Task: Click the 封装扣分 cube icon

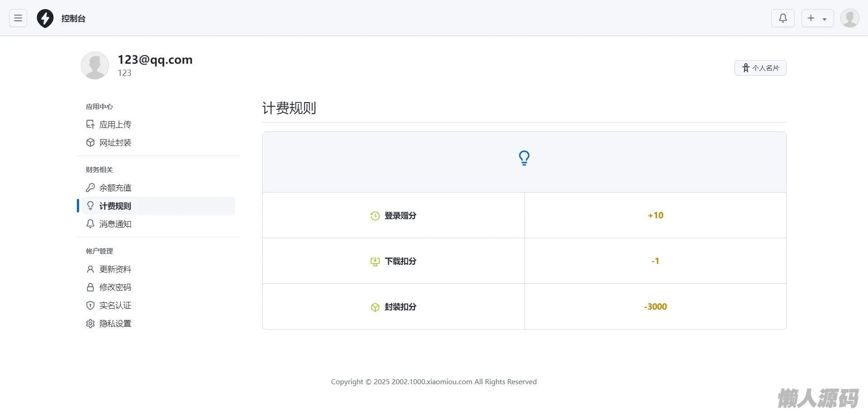Action: 375,307
